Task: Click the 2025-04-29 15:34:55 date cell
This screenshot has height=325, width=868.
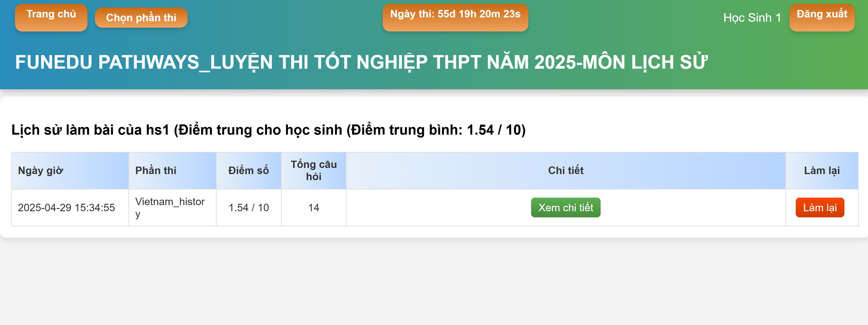Action: pyautogui.click(x=66, y=208)
